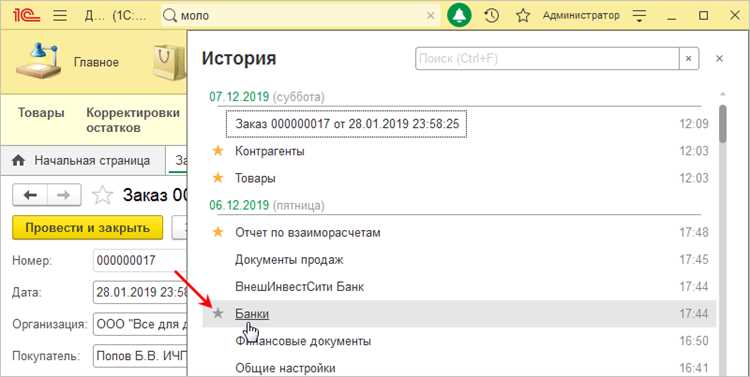Click the history panel vertical scrollbar
This screenshot has height=377, width=750.
[722, 124]
